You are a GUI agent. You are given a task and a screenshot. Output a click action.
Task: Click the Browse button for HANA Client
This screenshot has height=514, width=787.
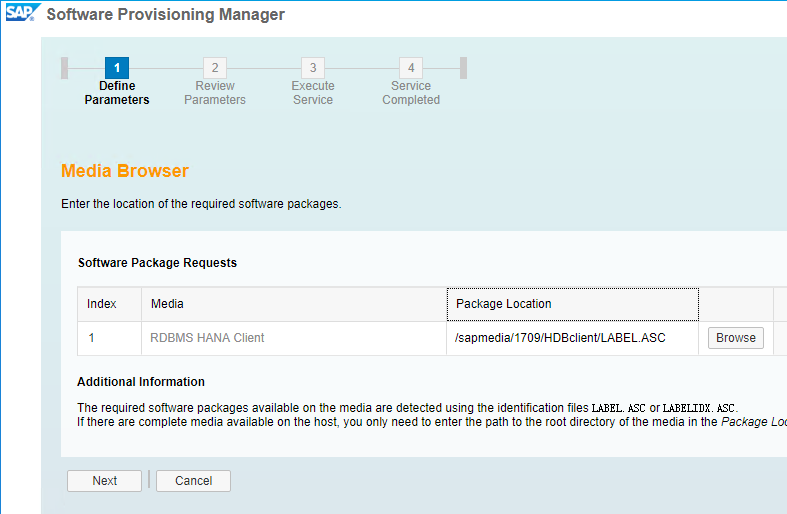[x=736, y=338]
